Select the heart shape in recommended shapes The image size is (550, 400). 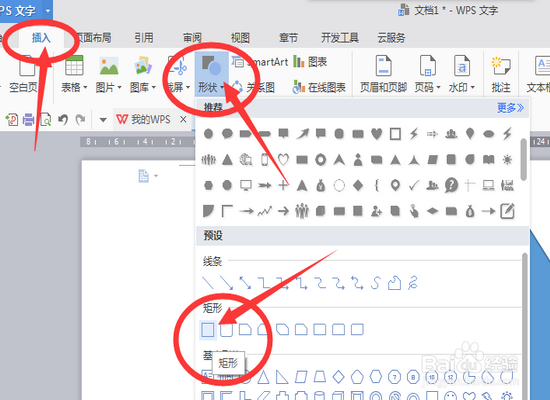click(x=376, y=134)
